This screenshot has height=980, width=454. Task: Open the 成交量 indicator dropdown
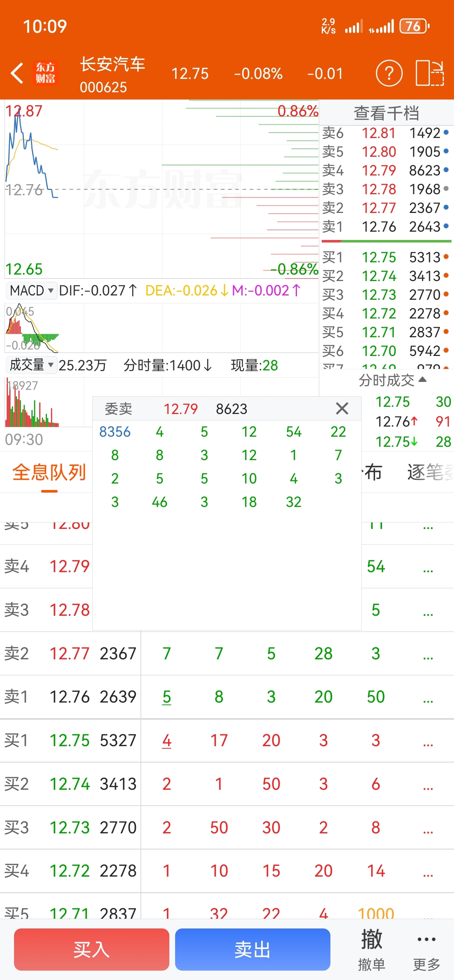(31, 365)
